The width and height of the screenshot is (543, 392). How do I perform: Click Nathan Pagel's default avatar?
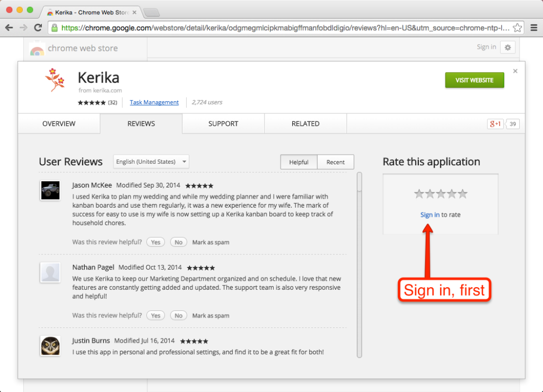tap(50, 272)
